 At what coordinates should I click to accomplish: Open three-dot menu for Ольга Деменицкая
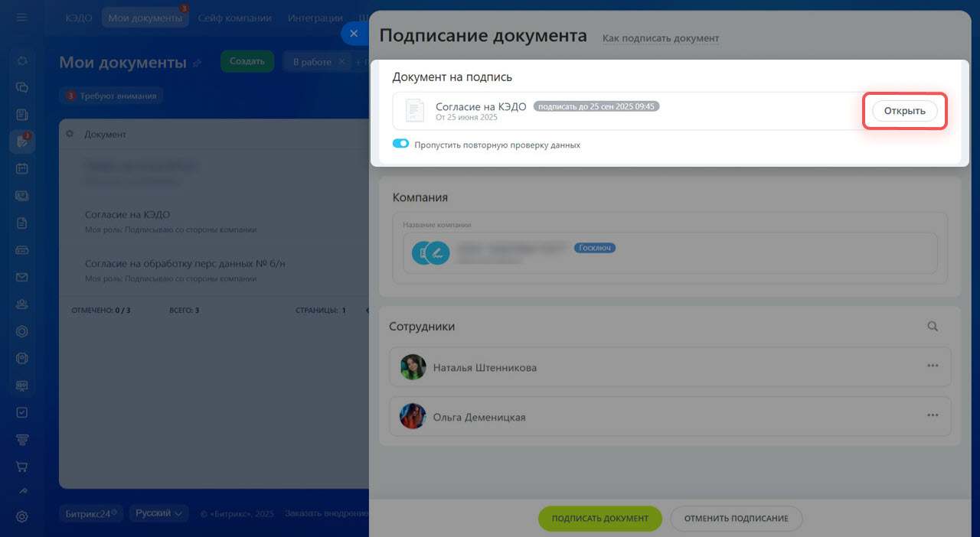933,415
